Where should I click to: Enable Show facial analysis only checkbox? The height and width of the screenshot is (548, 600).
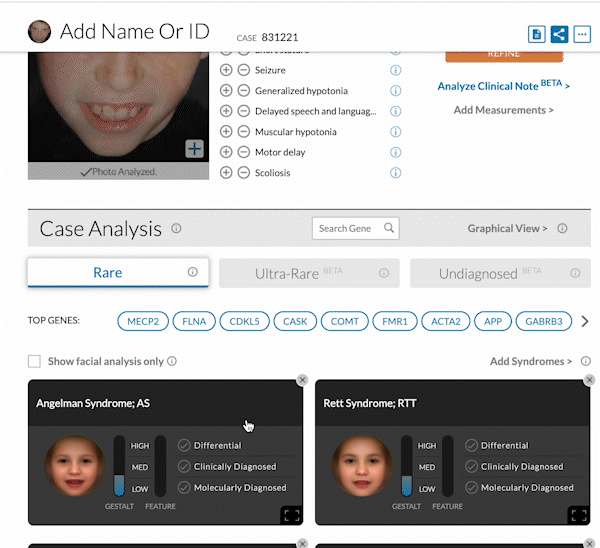(34, 361)
